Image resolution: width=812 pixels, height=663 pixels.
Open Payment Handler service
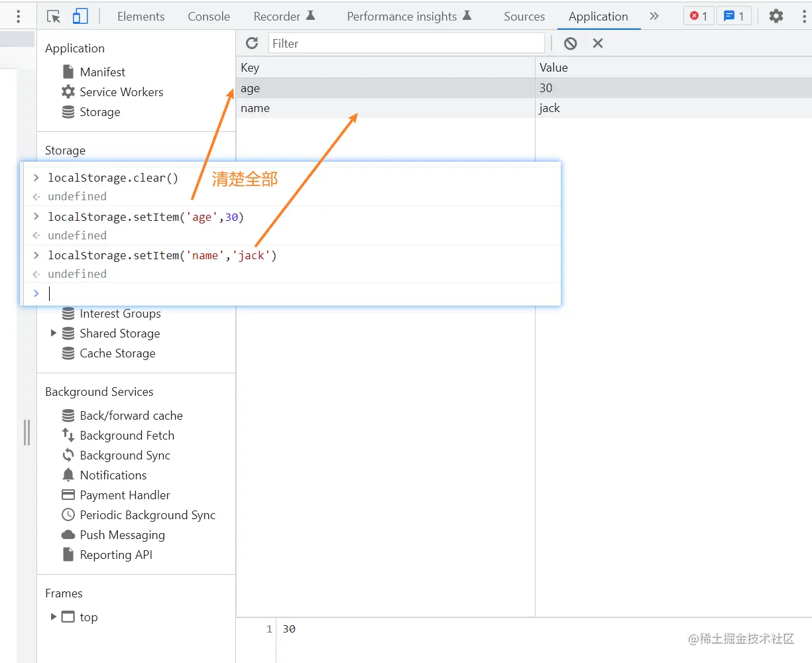pyautogui.click(x=125, y=495)
